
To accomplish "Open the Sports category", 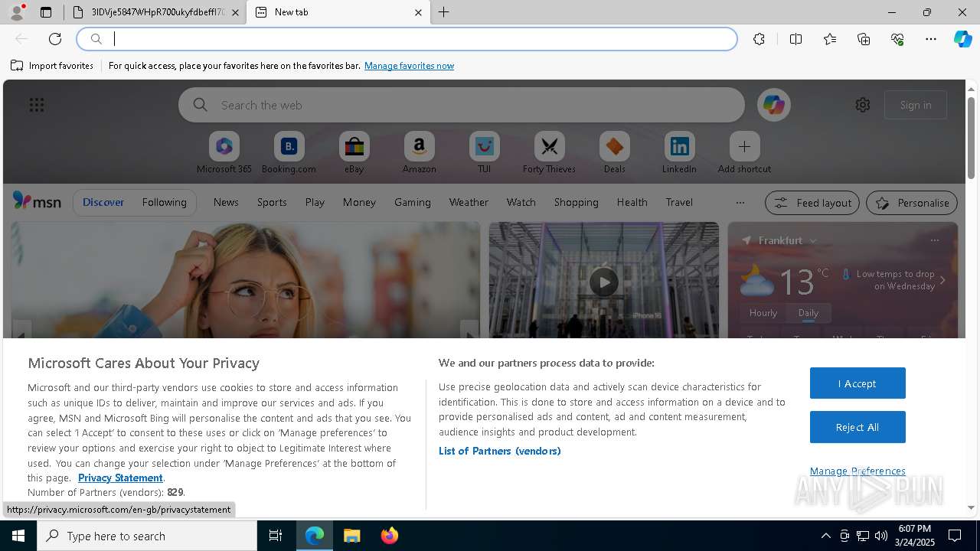I will pyautogui.click(x=272, y=202).
